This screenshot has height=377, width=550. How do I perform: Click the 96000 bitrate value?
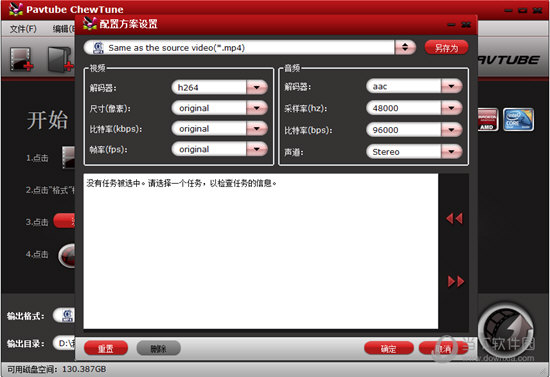point(385,130)
